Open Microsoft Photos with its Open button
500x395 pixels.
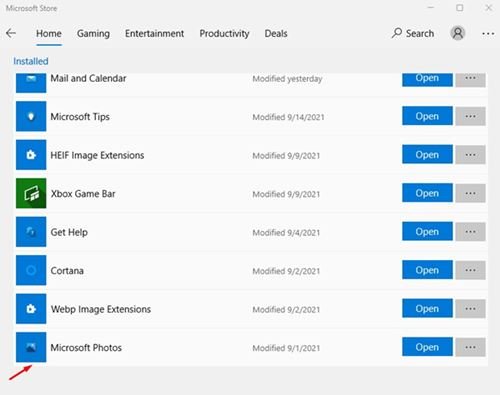pyautogui.click(x=427, y=347)
